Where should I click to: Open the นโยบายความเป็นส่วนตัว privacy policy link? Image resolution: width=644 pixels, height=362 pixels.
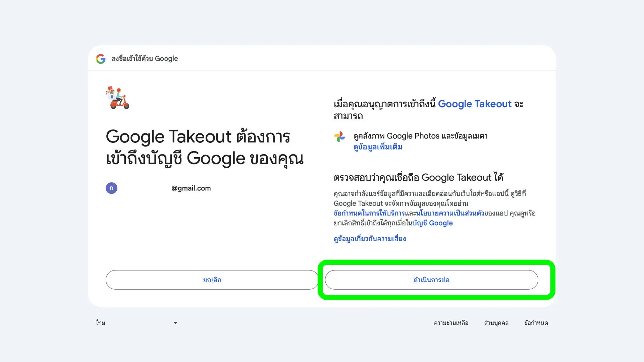tap(450, 213)
